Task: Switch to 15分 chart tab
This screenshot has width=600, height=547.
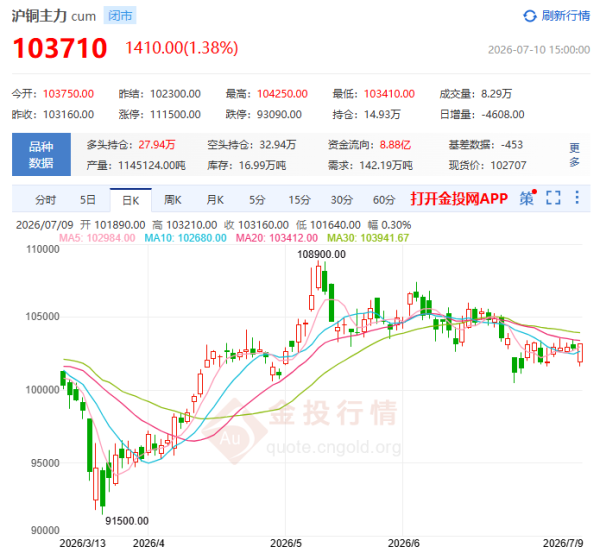Action: [299, 200]
